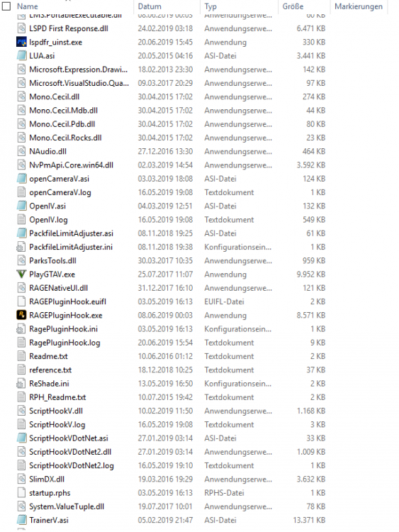Viewport: 399px width, 532px height.
Task: Select the lspdfr_uinst.exe application icon
Action: coord(21,42)
